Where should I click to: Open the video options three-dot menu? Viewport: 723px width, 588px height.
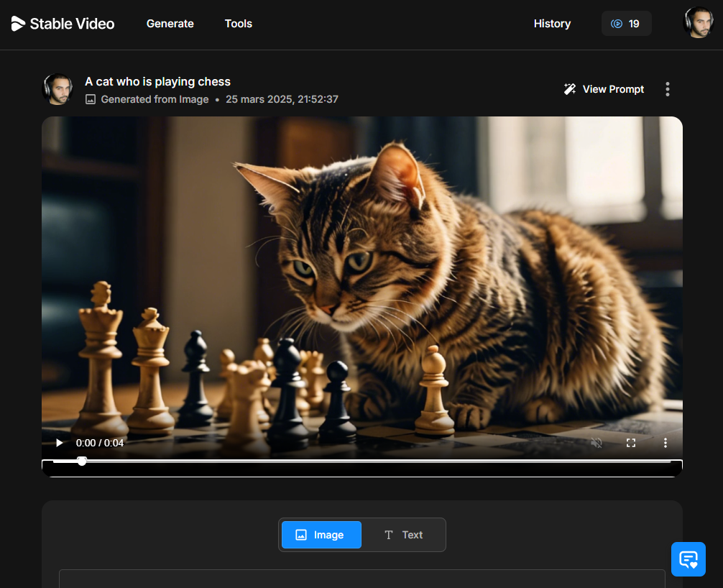(666, 443)
